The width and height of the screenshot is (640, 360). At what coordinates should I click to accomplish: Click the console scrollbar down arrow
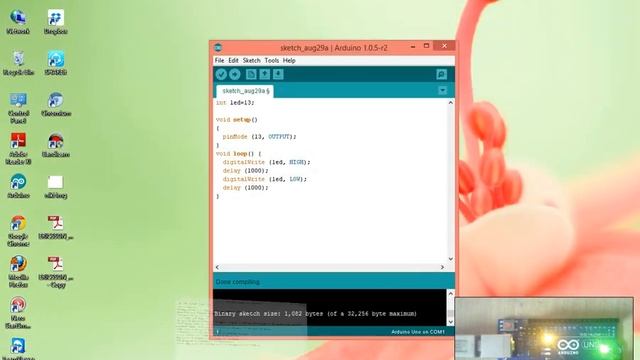(x=451, y=322)
